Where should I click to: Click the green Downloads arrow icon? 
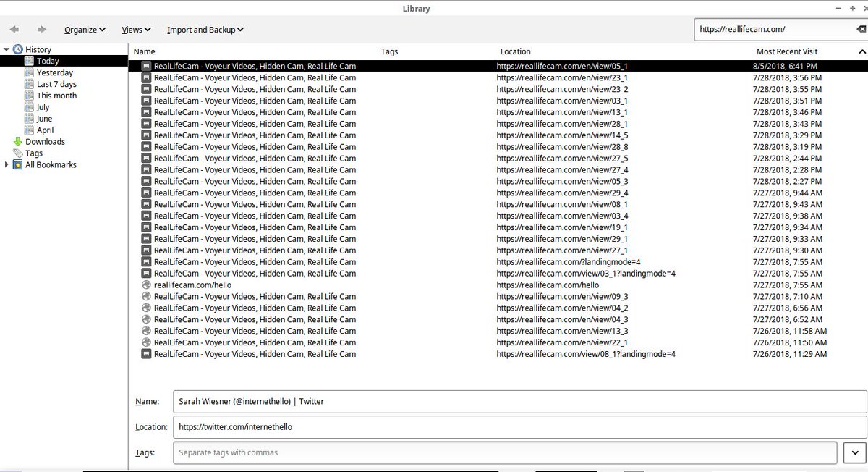tap(17, 142)
